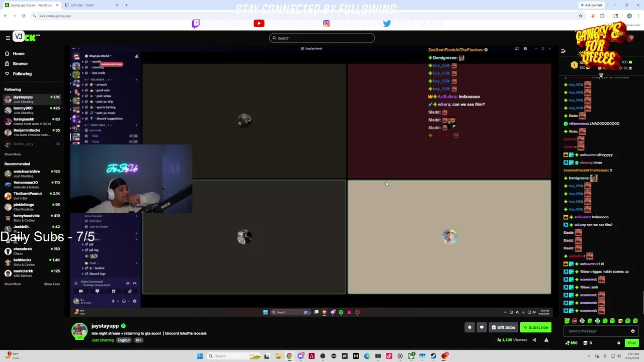Open File Explorer from taskbar
Image resolution: width=644 pixels, height=362 pixels.
278,356
